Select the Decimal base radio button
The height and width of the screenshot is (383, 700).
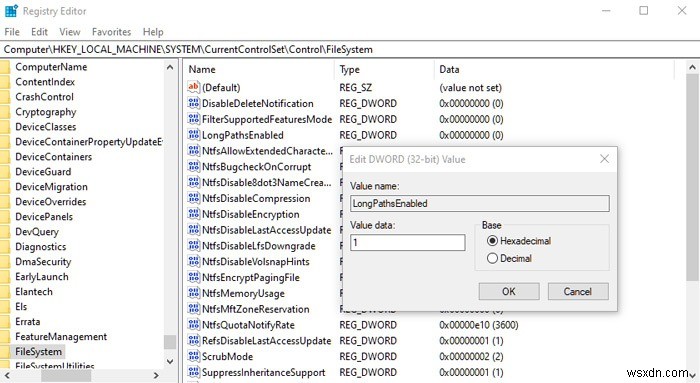tap(492, 258)
